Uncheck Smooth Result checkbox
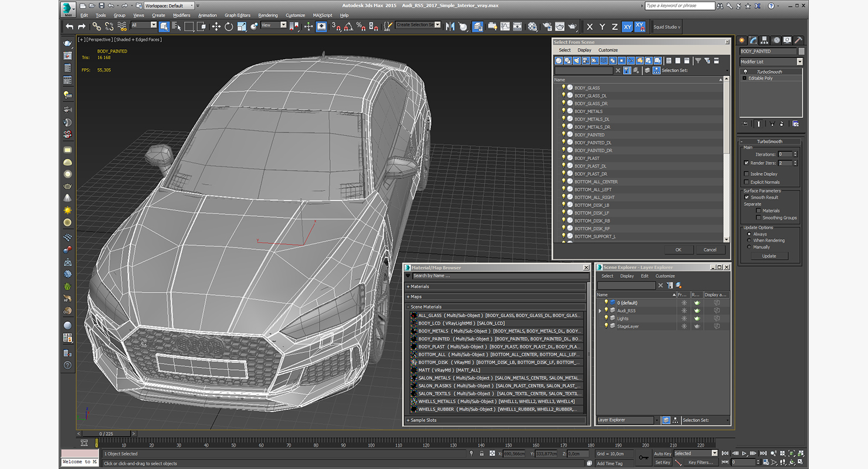The image size is (868, 469). point(747,197)
